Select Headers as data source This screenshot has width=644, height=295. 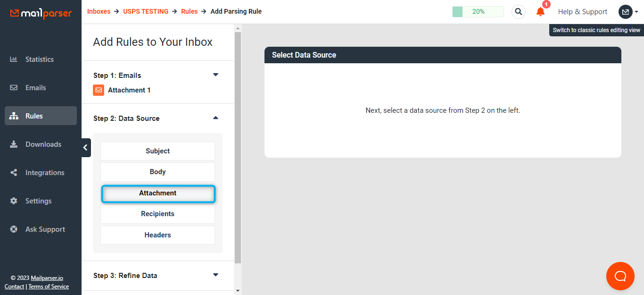tap(157, 235)
